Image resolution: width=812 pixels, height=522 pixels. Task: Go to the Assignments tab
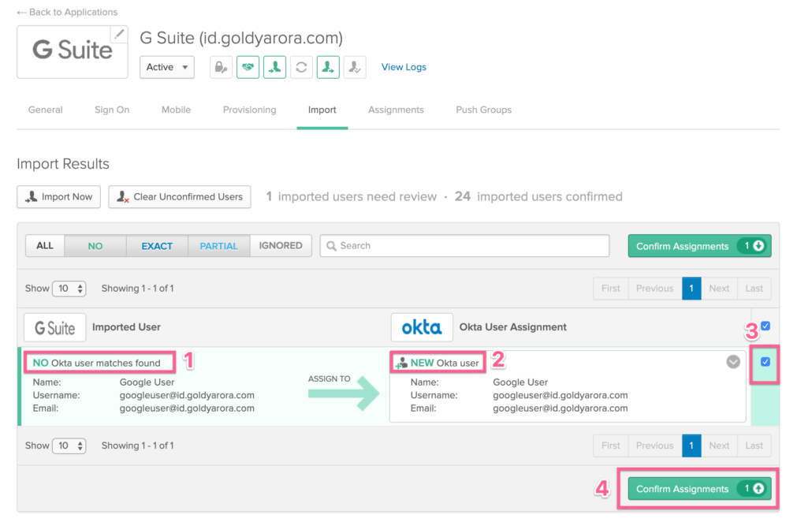397,110
